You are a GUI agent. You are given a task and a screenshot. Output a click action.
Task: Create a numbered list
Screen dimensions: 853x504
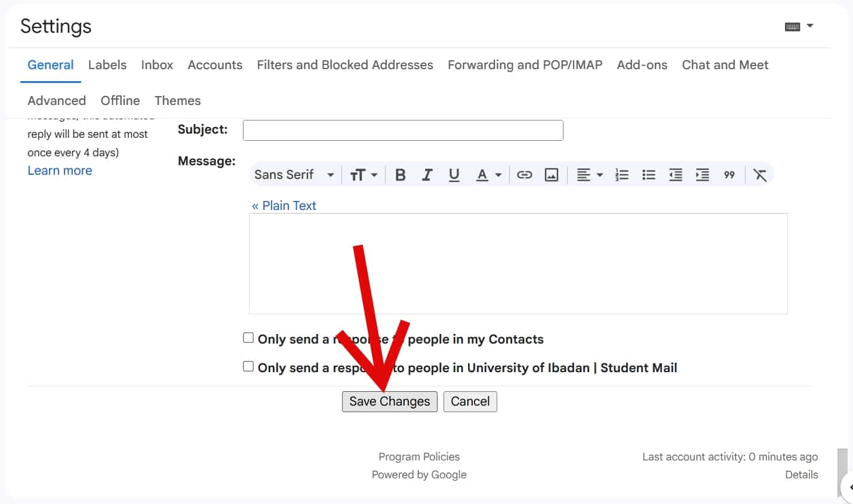click(x=621, y=174)
